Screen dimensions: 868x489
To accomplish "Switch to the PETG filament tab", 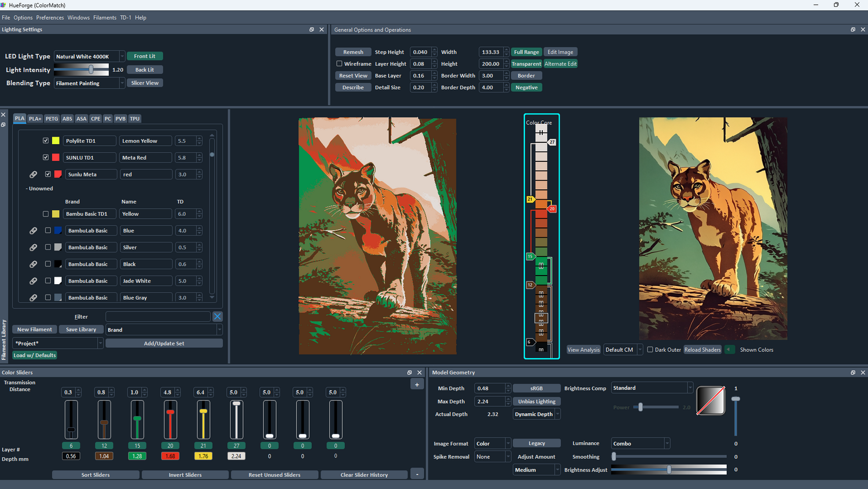I will coord(52,119).
